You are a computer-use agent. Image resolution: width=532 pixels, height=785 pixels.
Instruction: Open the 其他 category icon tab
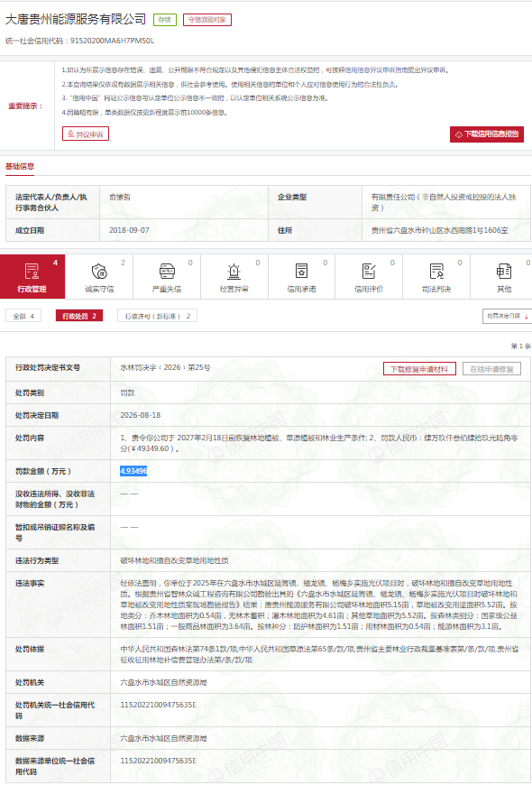point(503,272)
